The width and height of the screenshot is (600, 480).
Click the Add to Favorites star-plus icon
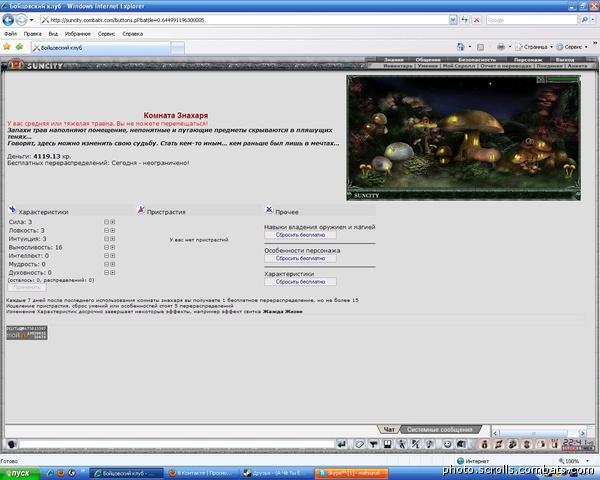pyautogui.click(x=19, y=47)
